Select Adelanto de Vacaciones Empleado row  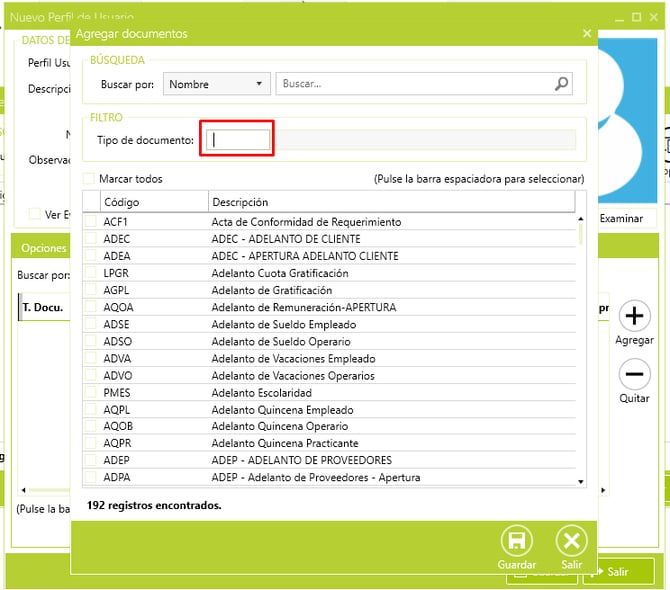point(293,359)
